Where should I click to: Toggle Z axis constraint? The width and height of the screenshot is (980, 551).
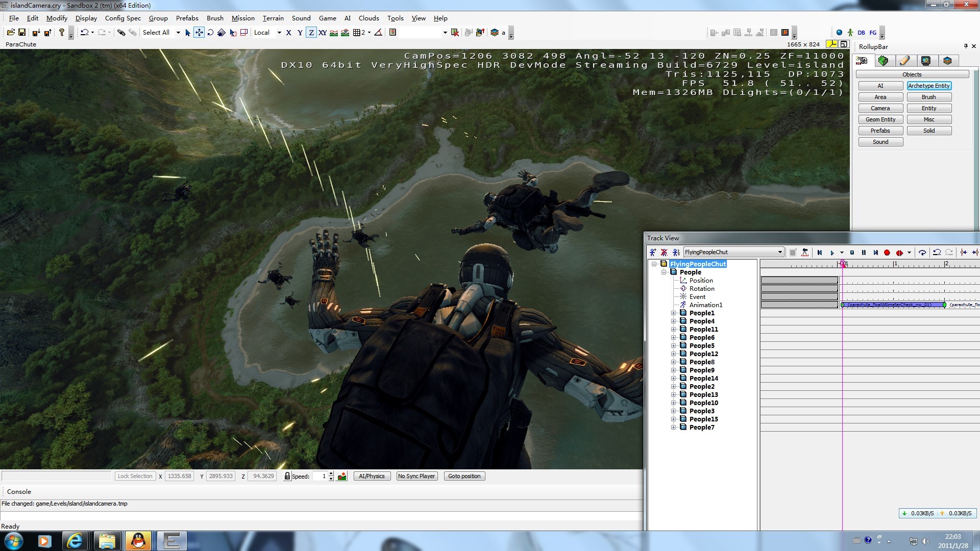pos(311,33)
